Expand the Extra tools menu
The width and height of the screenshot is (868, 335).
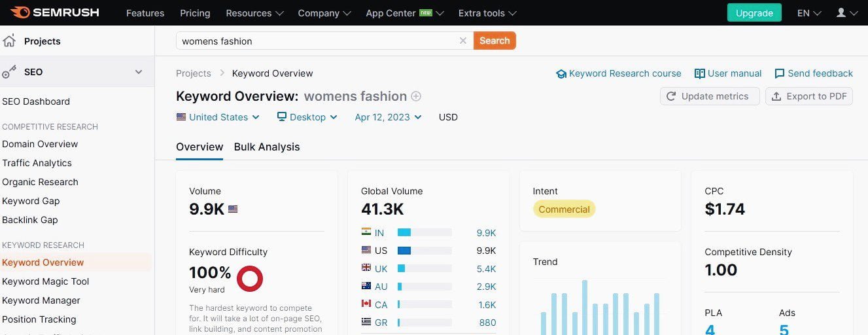pos(487,13)
